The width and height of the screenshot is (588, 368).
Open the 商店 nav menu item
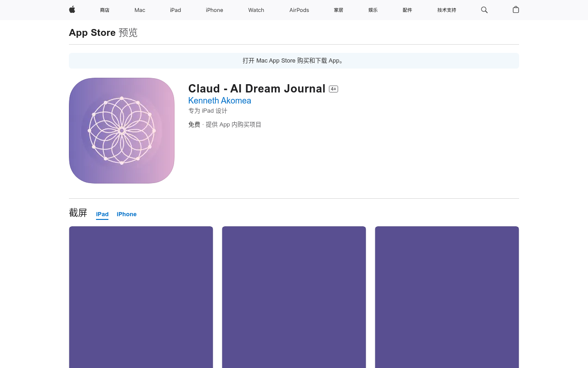pos(105,10)
